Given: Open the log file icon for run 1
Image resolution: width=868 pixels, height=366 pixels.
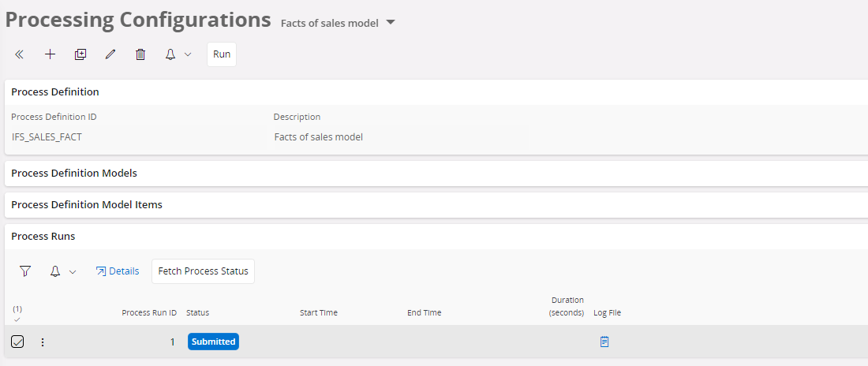Looking at the screenshot, I should [604, 342].
